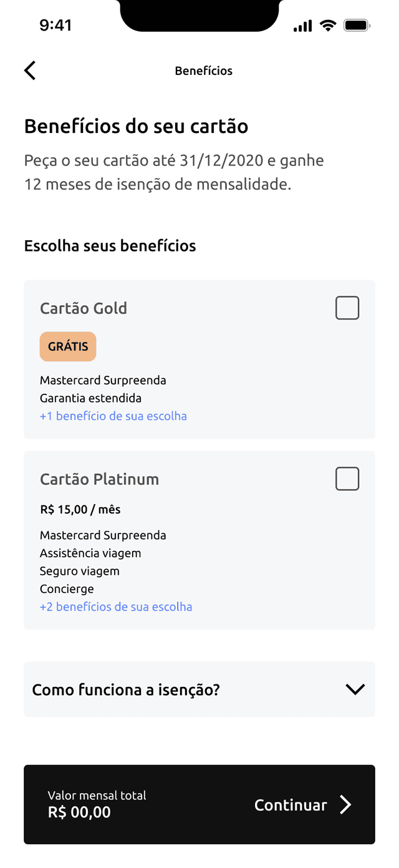Click the 'Benefícios' header title

[203, 71]
